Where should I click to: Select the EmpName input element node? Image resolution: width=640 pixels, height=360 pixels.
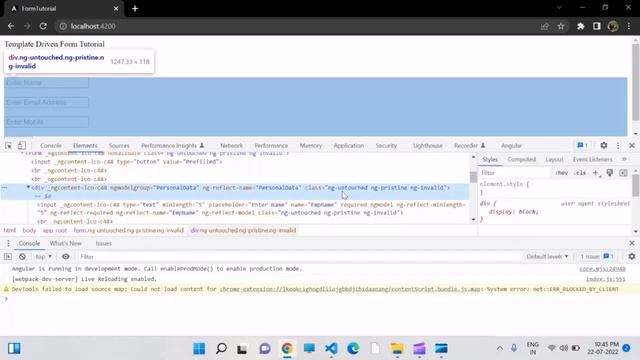point(251,209)
